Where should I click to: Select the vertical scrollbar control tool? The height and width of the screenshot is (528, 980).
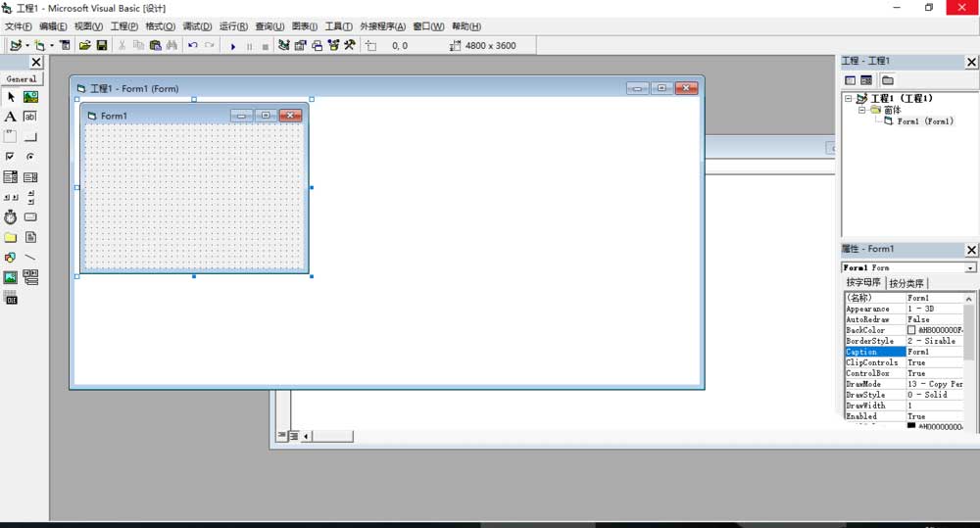pyautogui.click(x=30, y=197)
